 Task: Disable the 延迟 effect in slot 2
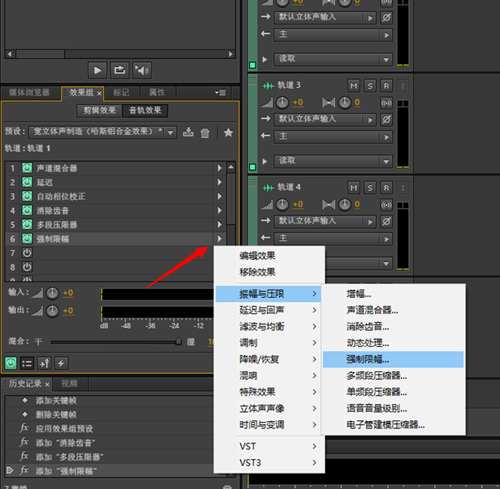point(27,182)
